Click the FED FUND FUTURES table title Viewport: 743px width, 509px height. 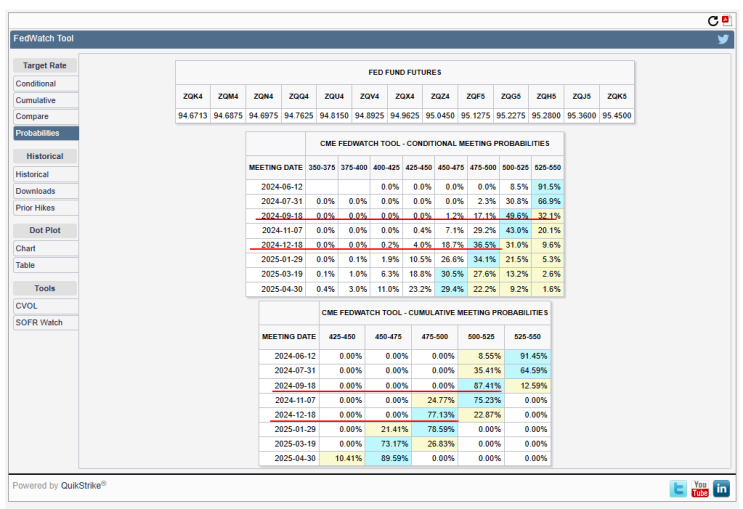(x=405, y=73)
